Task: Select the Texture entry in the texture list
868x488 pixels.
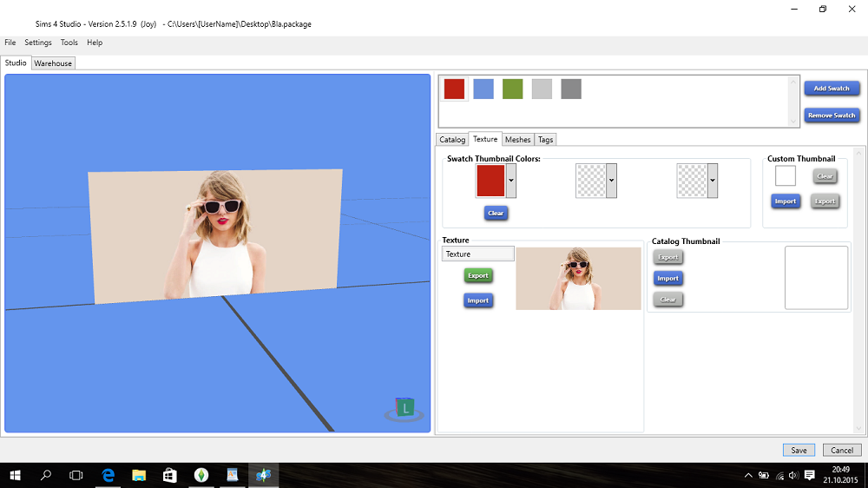Action: point(477,254)
